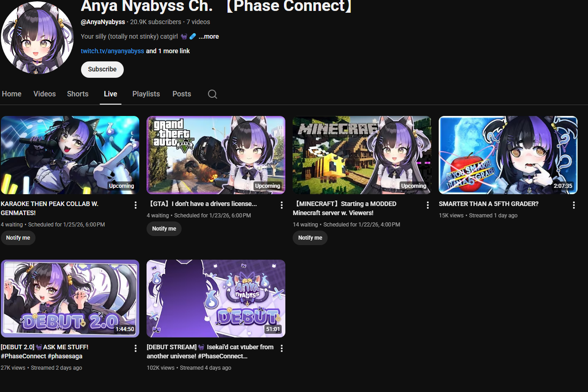Show the 'and 1 more link' details
The height and width of the screenshot is (392, 588).
point(168,51)
